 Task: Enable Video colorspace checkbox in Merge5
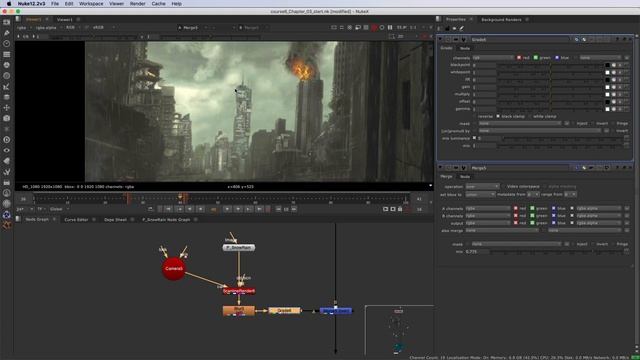503,187
